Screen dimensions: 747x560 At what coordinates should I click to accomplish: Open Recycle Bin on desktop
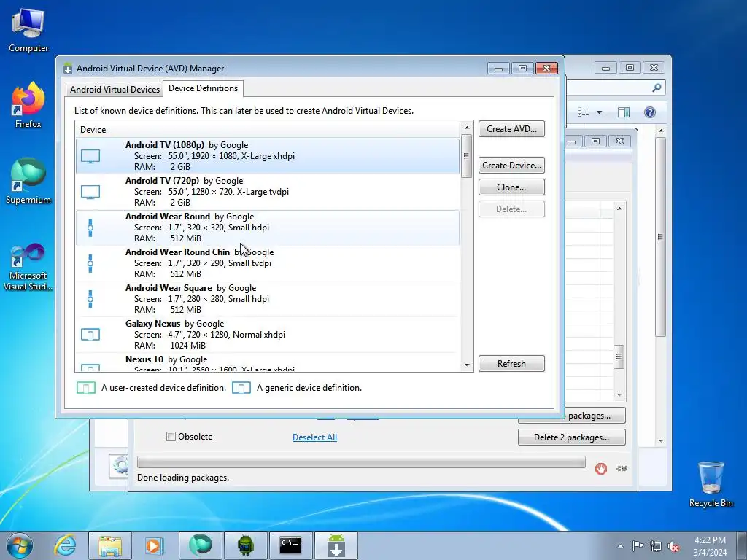click(x=711, y=484)
